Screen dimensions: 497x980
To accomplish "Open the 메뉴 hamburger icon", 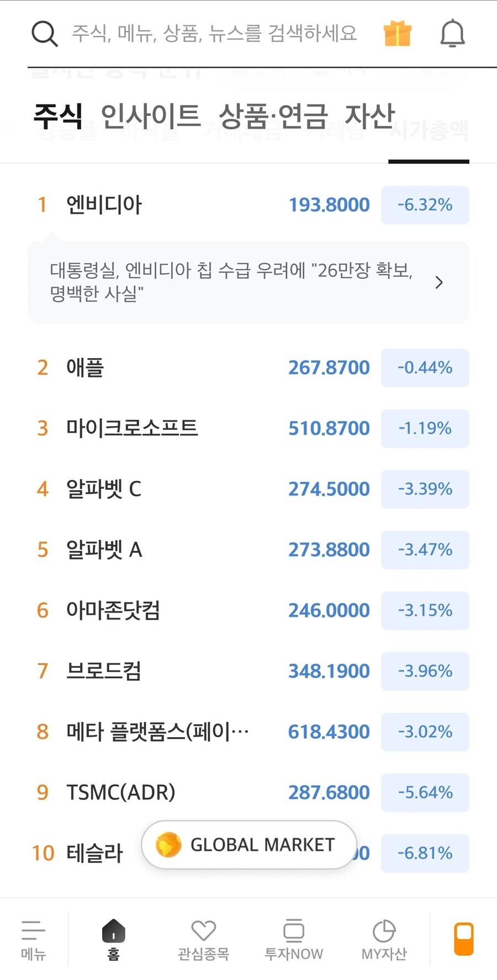I will point(33,938).
